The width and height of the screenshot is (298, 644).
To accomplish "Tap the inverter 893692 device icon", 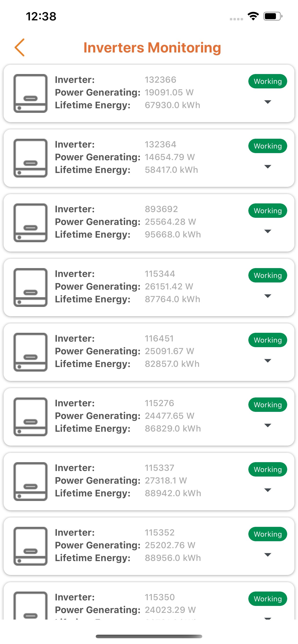I will coord(30,223).
